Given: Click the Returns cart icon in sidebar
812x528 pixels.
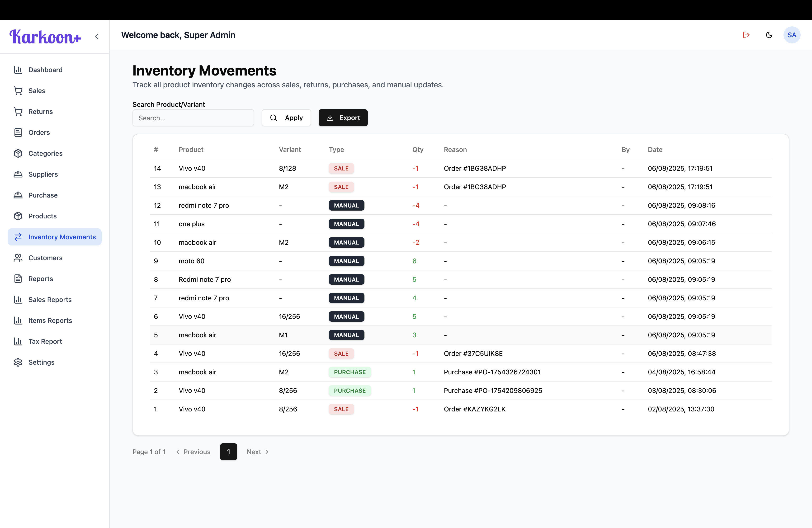Looking at the screenshot, I should 18,112.
